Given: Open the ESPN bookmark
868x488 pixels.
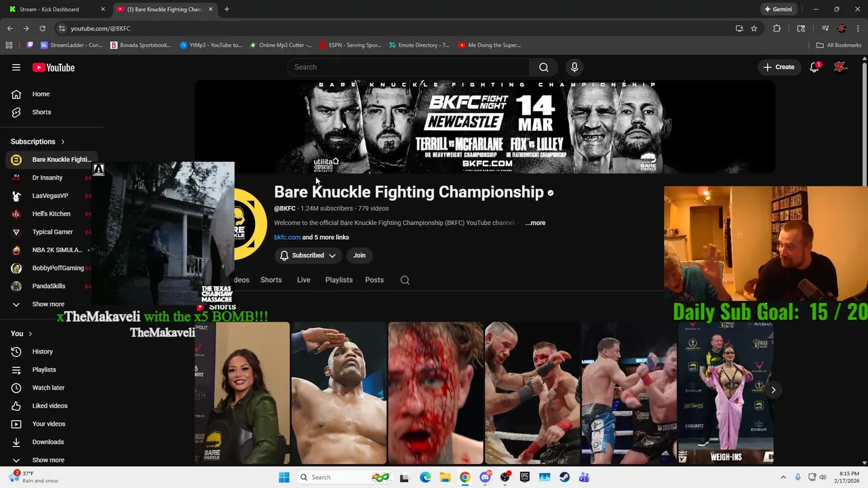Looking at the screenshot, I should [x=350, y=45].
